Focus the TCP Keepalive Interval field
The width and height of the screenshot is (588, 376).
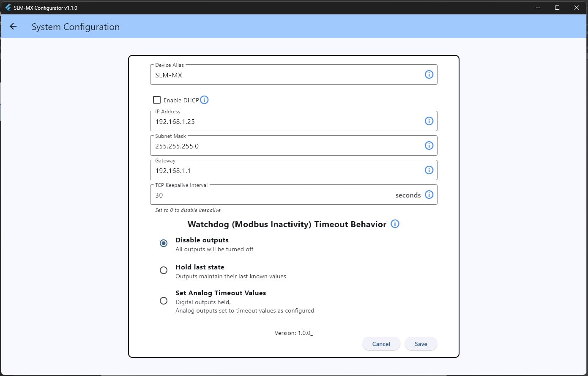coord(294,195)
